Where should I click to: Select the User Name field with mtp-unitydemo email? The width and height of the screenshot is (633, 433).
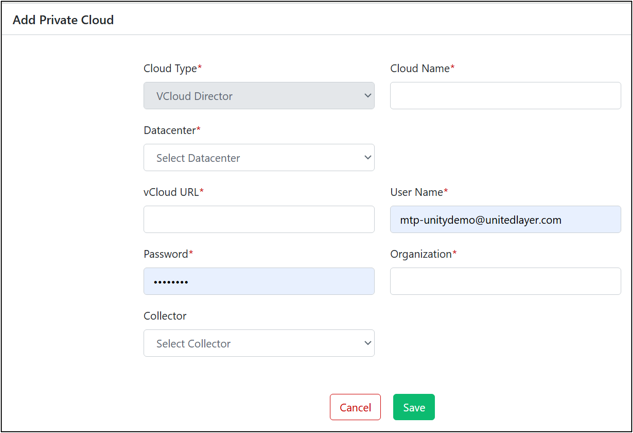(505, 219)
